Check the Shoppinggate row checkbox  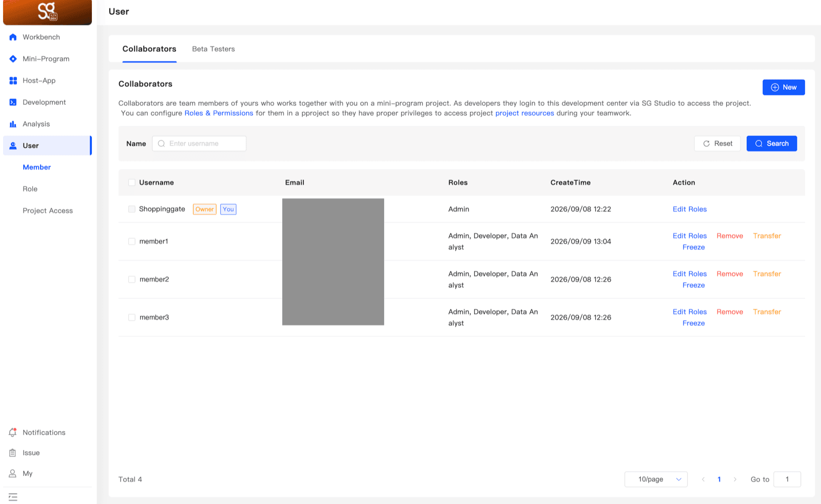[x=132, y=209]
